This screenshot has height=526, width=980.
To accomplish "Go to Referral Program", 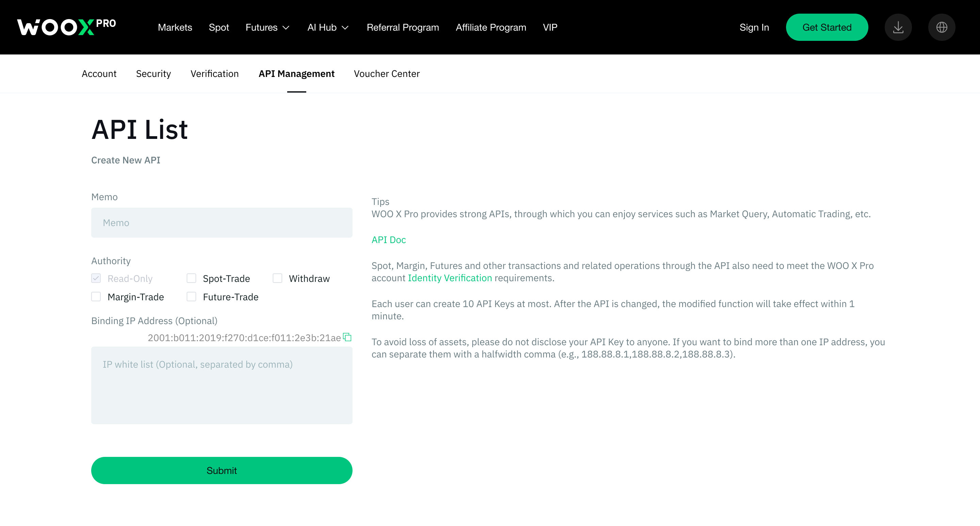I will click(403, 27).
